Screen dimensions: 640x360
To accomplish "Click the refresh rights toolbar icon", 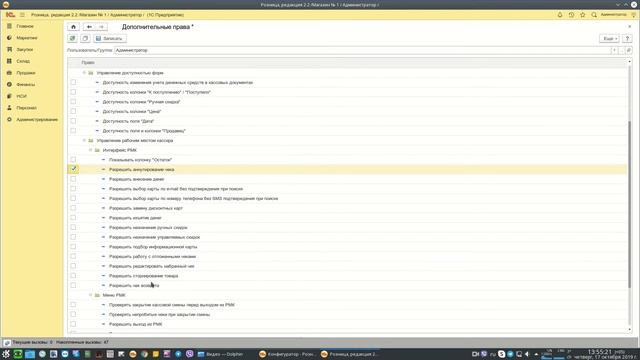I will tap(73, 38).
